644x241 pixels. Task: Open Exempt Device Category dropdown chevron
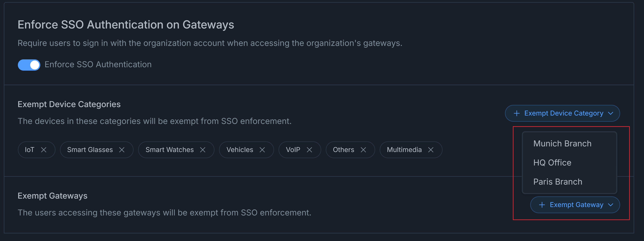click(611, 113)
